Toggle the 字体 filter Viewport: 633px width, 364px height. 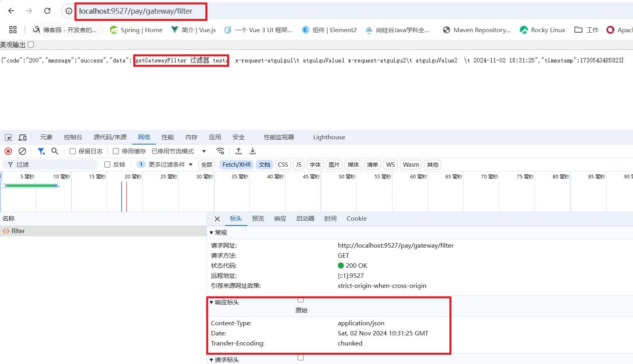coord(315,165)
